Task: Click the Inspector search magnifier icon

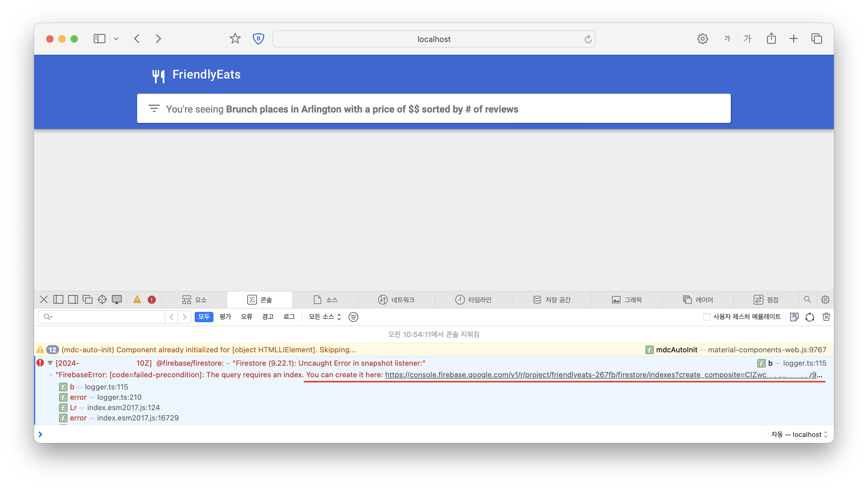Action: pyautogui.click(x=807, y=299)
